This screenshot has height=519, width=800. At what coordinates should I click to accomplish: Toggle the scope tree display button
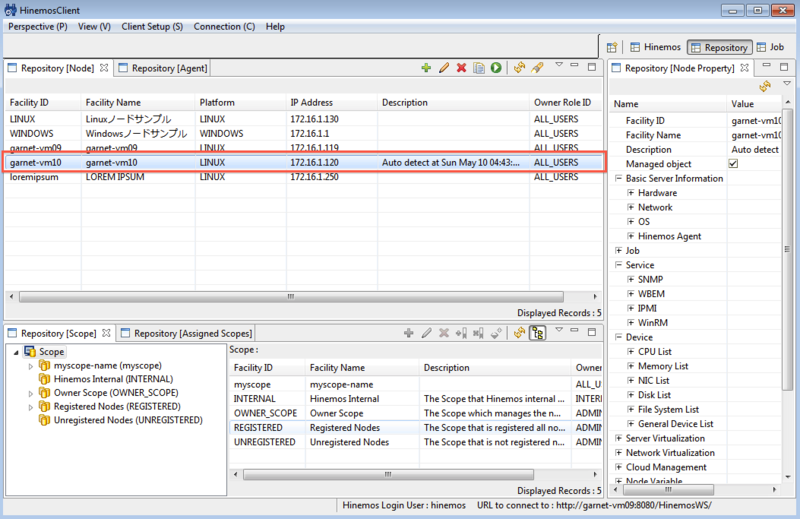point(538,333)
